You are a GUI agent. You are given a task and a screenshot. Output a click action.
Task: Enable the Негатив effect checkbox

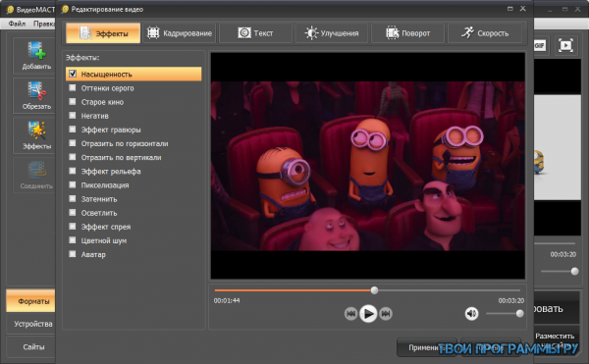point(73,116)
